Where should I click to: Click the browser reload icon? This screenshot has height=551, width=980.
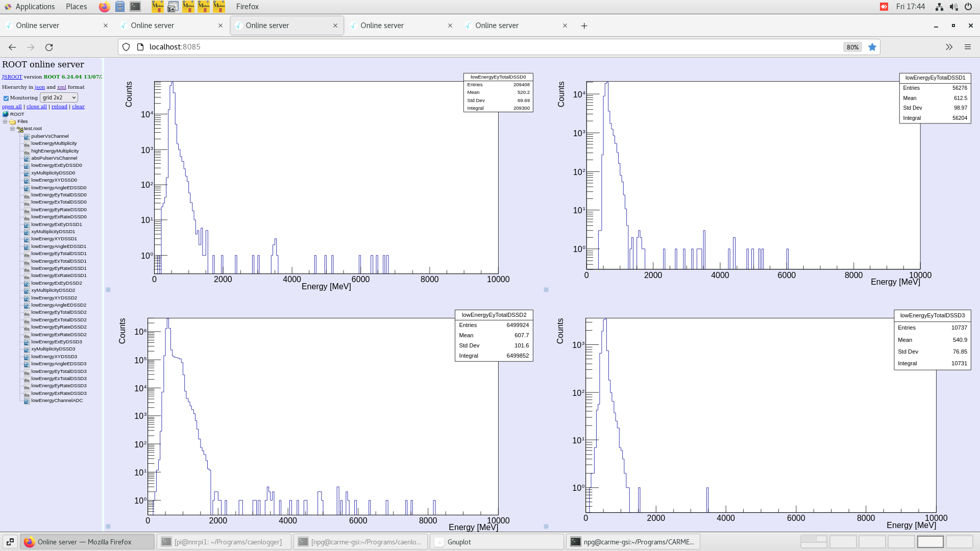49,47
